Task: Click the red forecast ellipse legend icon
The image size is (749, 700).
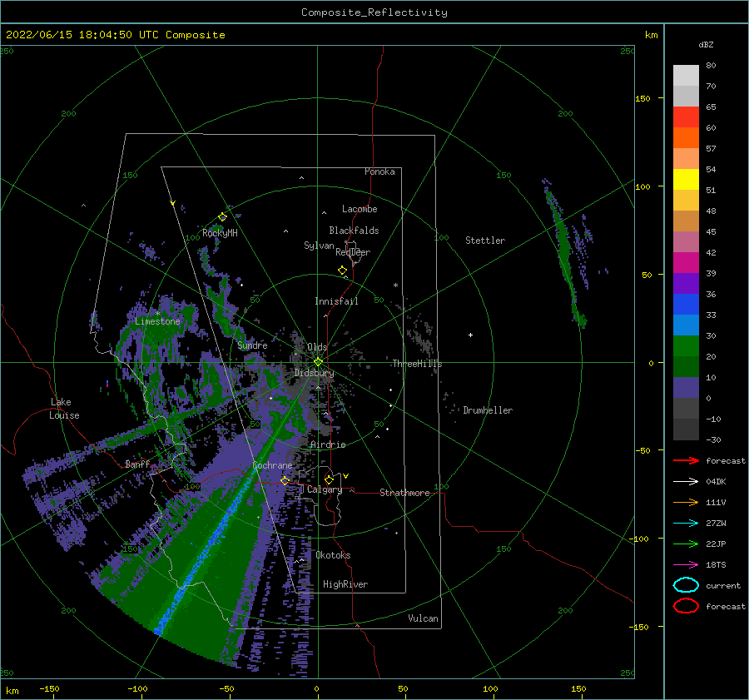Action: tap(686, 606)
